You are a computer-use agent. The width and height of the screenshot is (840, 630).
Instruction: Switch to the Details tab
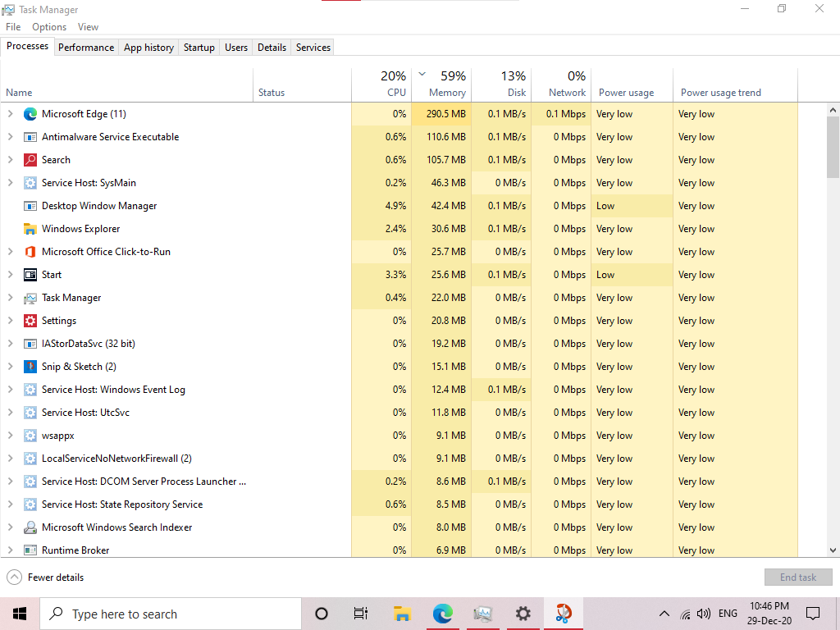[272, 47]
